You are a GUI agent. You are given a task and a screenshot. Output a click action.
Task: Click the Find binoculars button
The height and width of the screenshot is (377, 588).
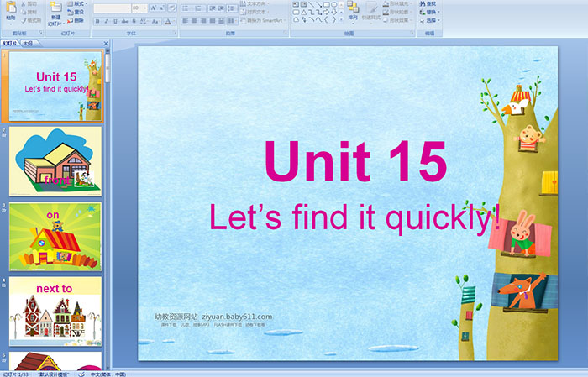(428, 3)
